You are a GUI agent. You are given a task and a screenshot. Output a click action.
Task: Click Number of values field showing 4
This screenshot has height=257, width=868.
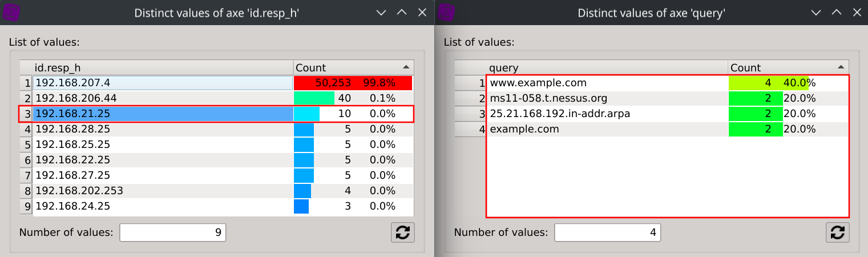tap(607, 232)
